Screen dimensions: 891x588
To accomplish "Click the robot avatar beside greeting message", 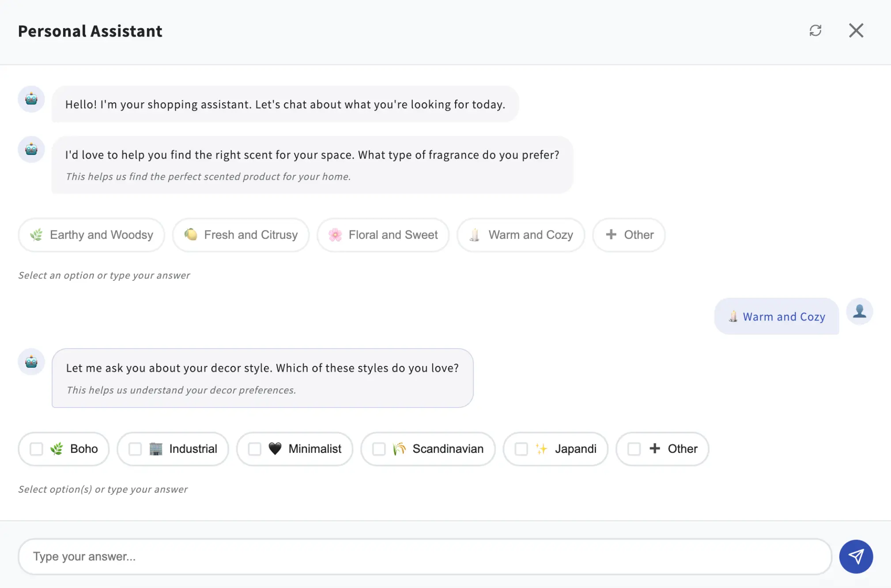I will click(x=31, y=99).
